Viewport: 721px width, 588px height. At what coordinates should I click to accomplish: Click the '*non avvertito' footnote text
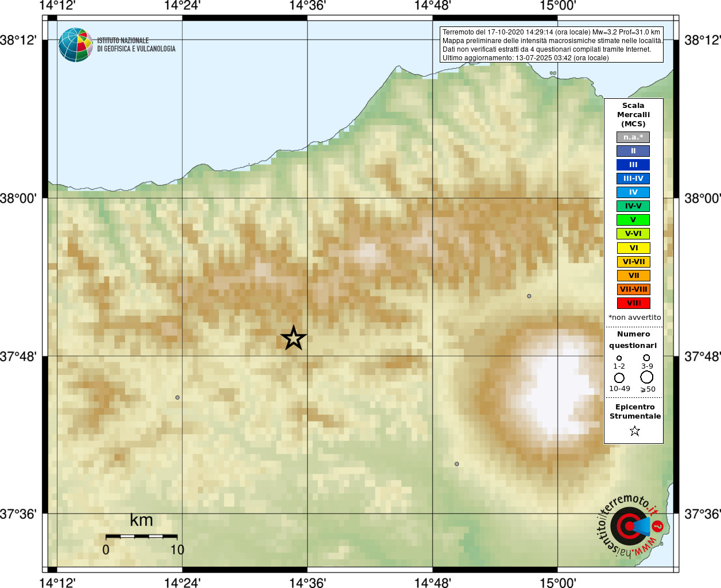pos(634,318)
